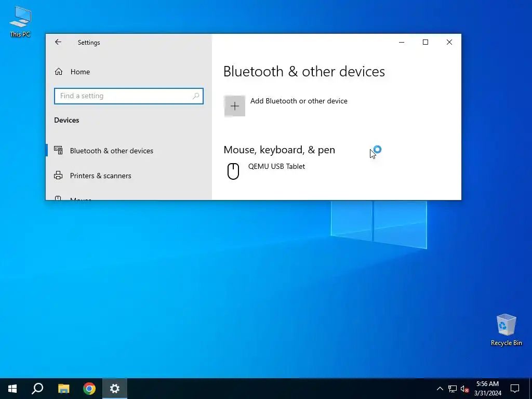Go back using the Settings back arrow
532x399 pixels.
(x=58, y=42)
